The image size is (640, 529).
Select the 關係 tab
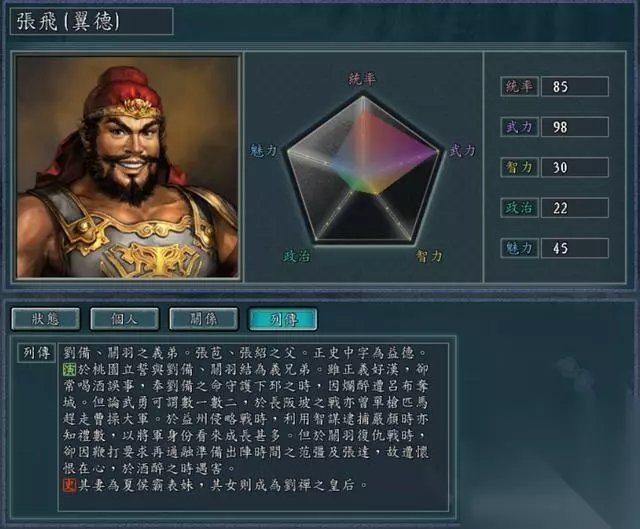[x=204, y=319]
